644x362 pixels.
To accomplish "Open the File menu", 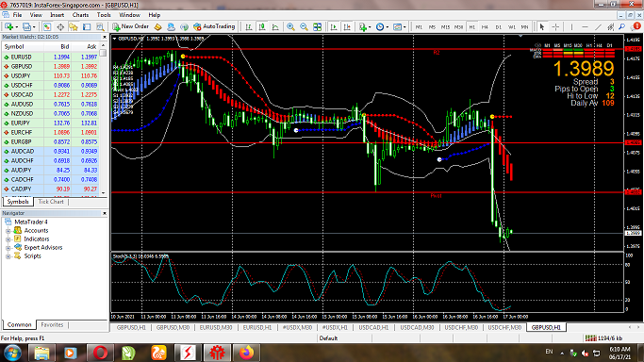I will click(x=17, y=15).
